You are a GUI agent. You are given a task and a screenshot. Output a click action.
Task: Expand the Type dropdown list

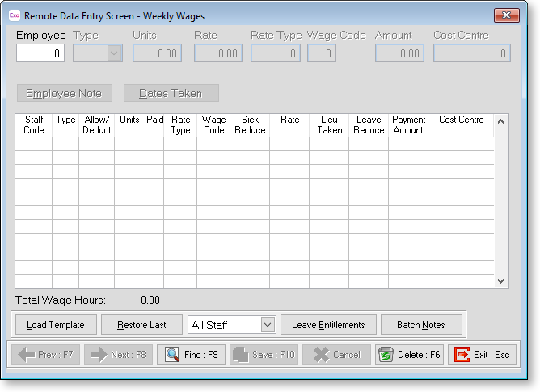[x=114, y=53]
